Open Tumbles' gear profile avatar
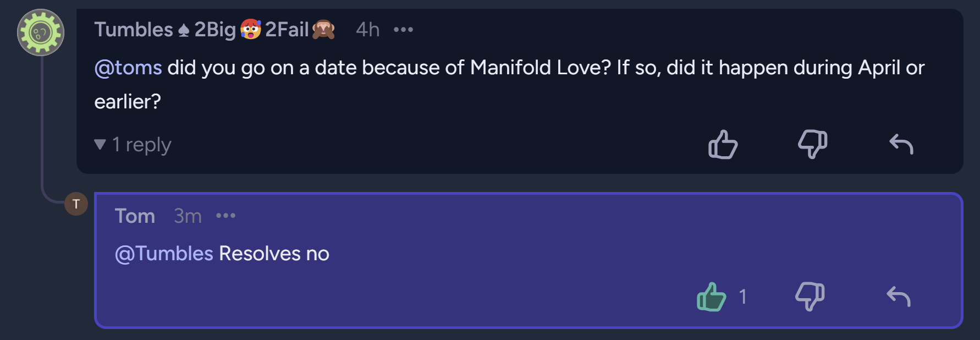980x340 pixels. (41, 32)
